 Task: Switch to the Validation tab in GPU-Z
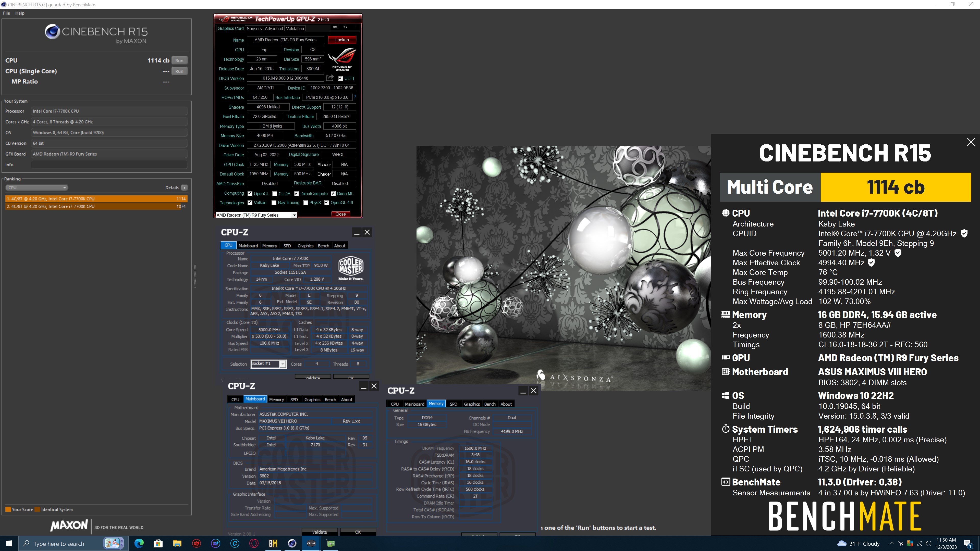pyautogui.click(x=295, y=29)
